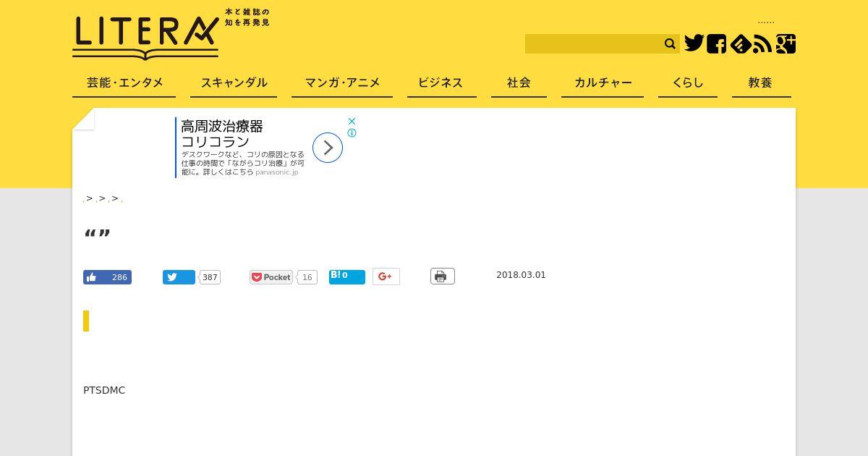Open the 芸能・エンタメ menu
868x456 pixels.
124,83
